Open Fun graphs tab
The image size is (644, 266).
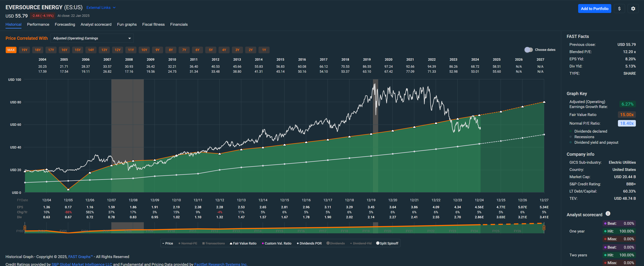pos(127,24)
